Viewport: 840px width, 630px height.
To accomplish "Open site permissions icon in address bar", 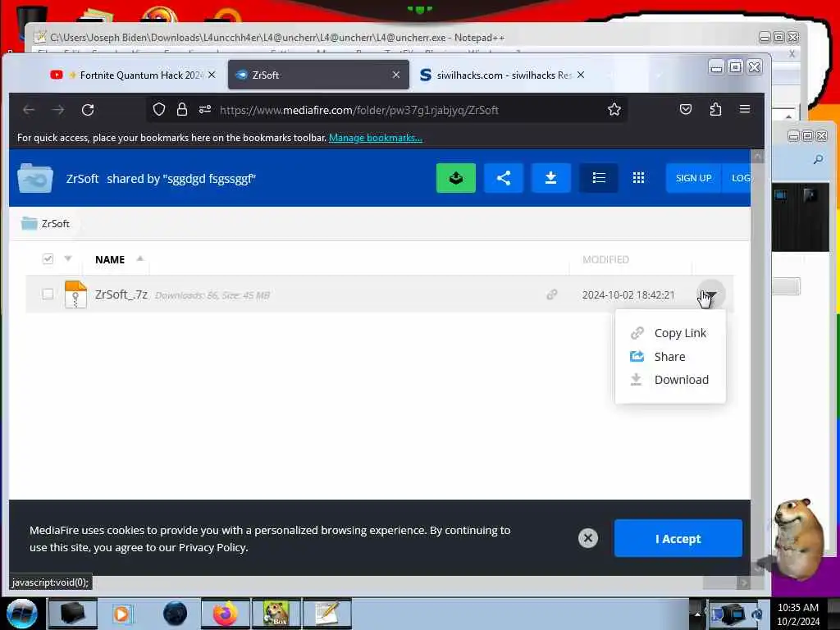I will (x=204, y=110).
